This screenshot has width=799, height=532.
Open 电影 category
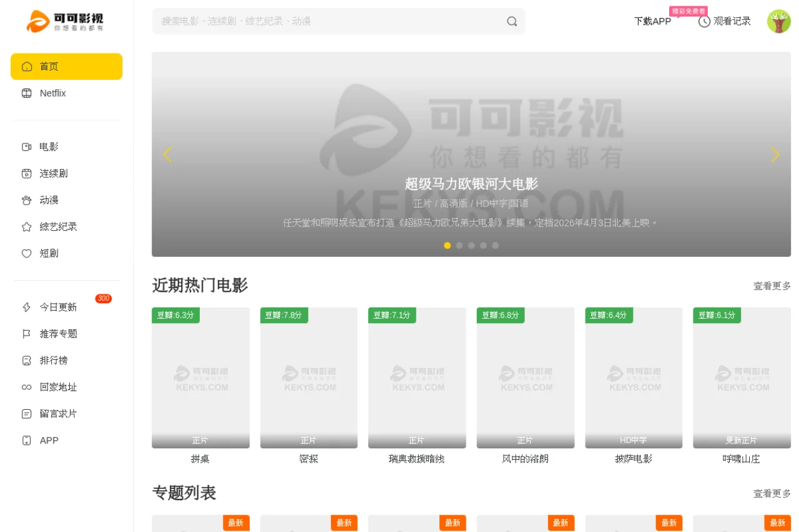tap(66, 147)
